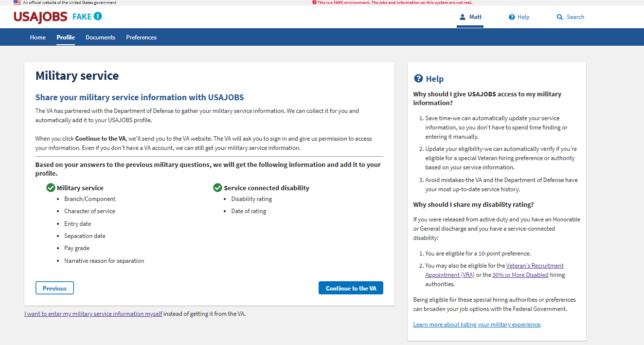Click 'Narrative reason for separation' list item

point(104,261)
